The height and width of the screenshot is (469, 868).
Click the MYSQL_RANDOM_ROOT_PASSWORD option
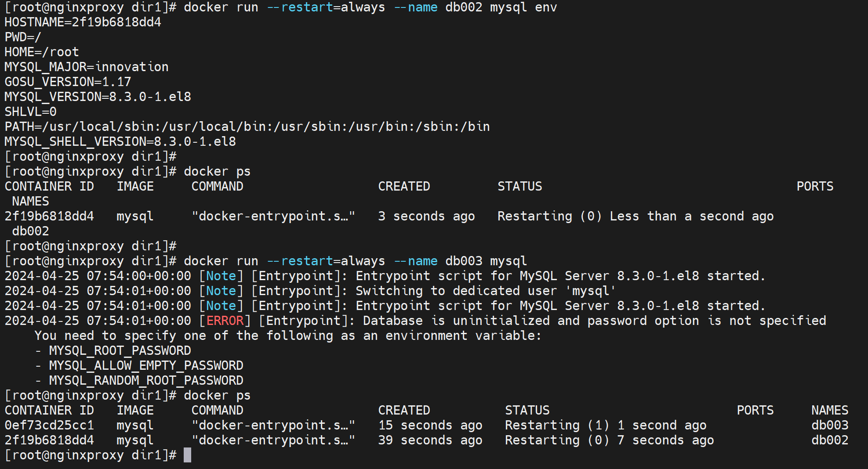tap(146, 380)
